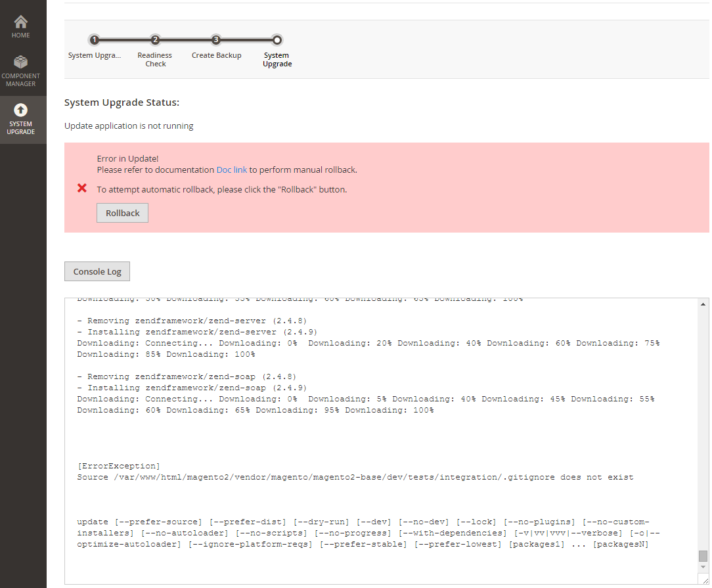This screenshot has width=712, height=588.
Task: Click console log scrollbar down arrow
Action: pos(703,567)
